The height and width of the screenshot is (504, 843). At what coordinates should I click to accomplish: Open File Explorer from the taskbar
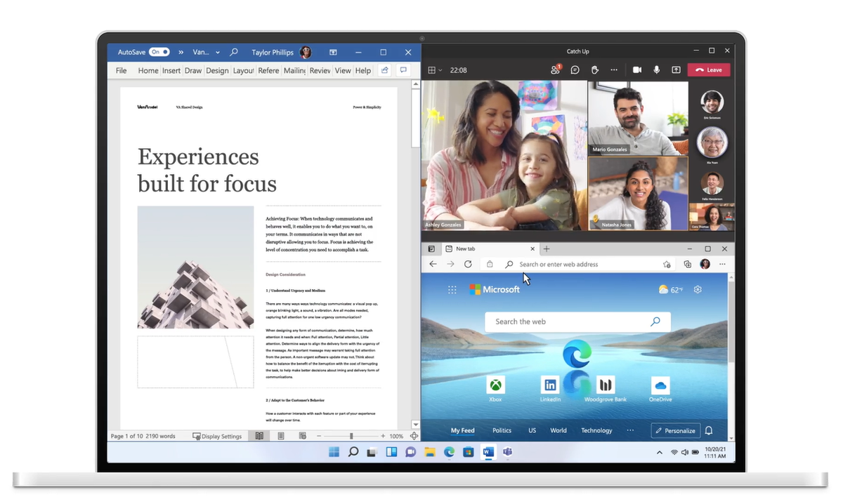click(x=430, y=452)
